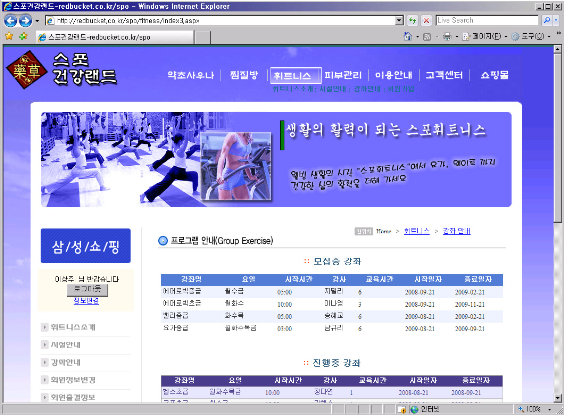Open the recent pages dropdown beside Forward
The width and height of the screenshot is (564, 415).
pos(37,21)
